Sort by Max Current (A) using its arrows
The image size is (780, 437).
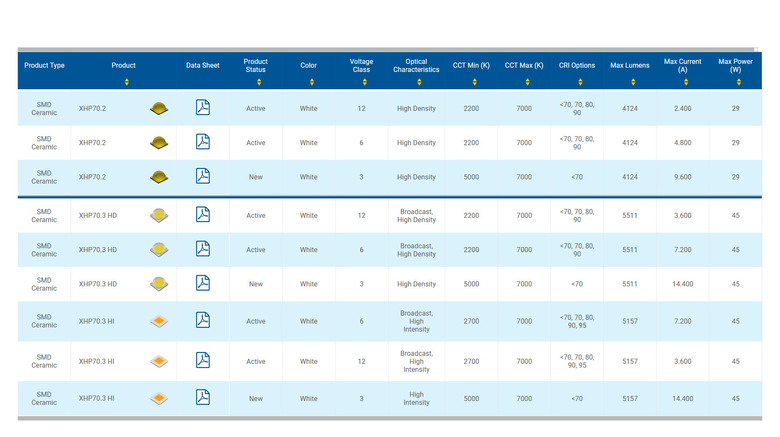tap(686, 82)
